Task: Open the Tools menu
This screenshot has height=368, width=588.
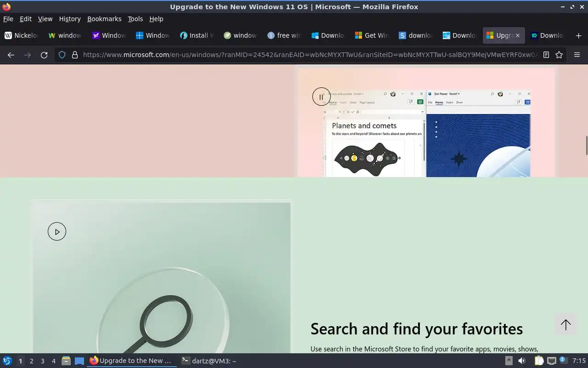Action: (135, 19)
